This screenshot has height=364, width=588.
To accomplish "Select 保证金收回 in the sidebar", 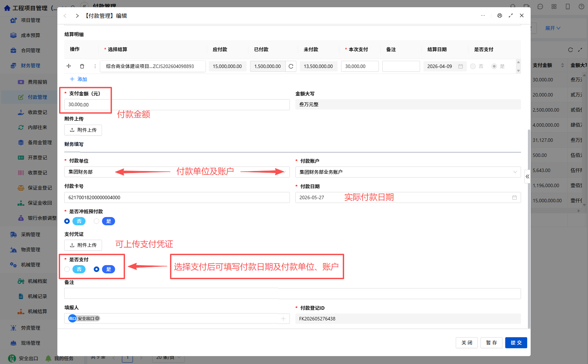I will click(39, 203).
